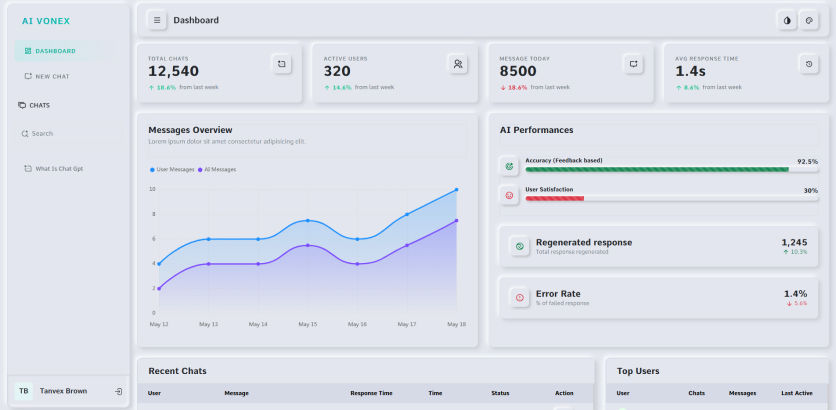Click the Avg Response Time clock icon
836x410 pixels.
click(809, 64)
